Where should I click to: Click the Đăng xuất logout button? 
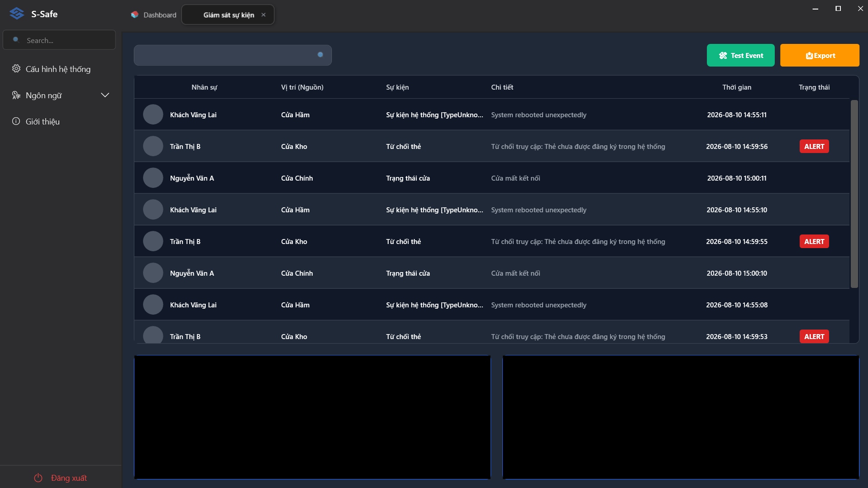61,478
